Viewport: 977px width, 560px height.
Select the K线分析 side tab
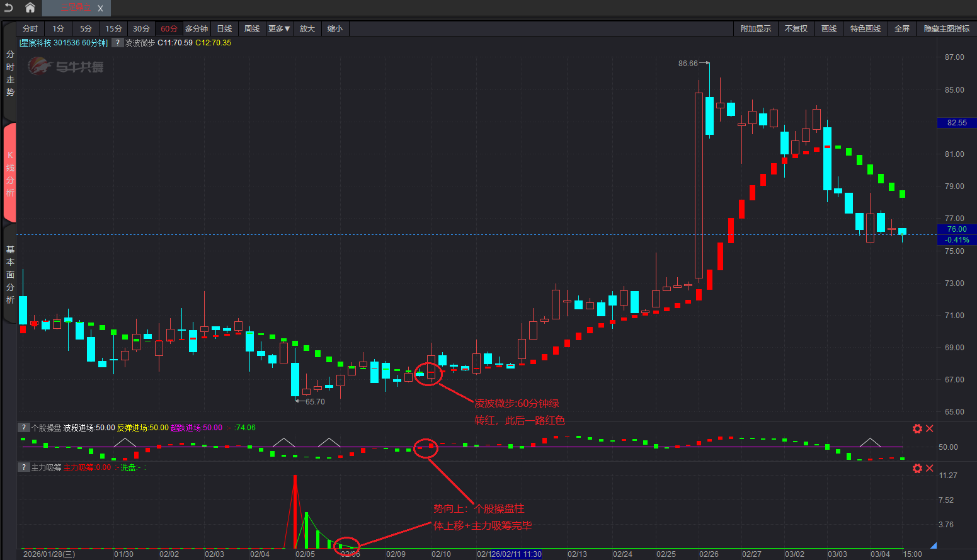[x=10, y=173]
